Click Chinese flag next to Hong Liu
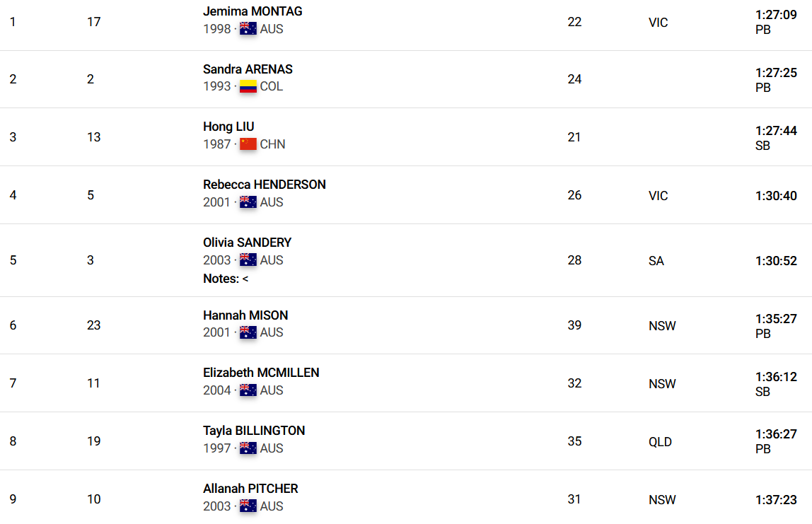The width and height of the screenshot is (812, 524). (248, 144)
